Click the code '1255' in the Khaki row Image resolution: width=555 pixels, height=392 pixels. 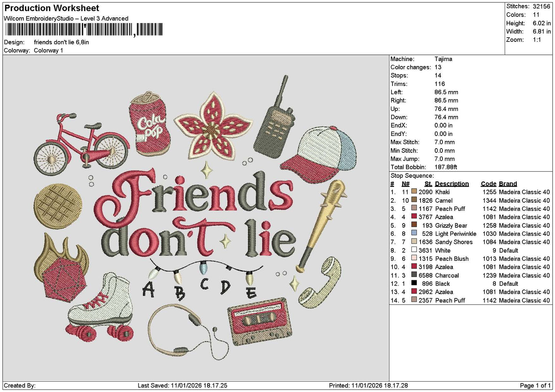click(490, 192)
